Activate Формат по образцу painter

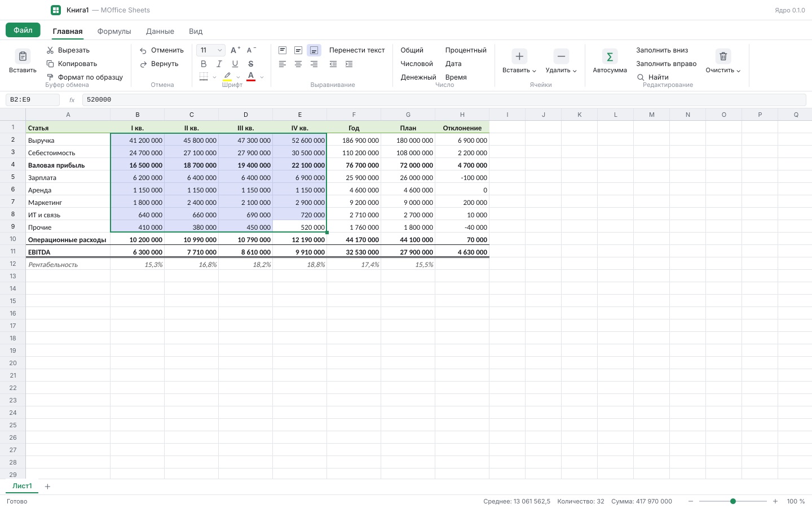click(x=85, y=77)
